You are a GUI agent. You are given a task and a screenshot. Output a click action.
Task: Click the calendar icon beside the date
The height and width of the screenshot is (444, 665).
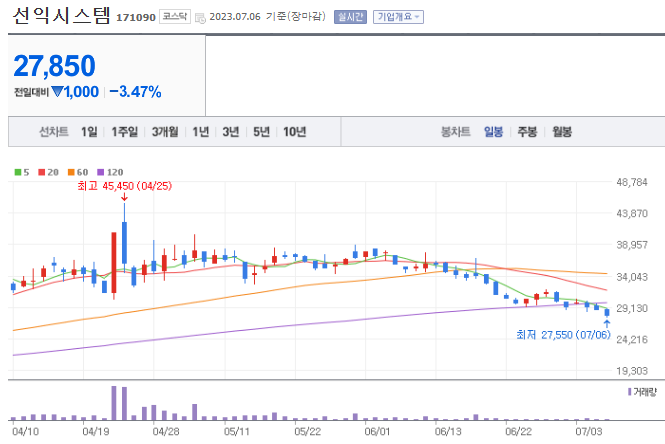pos(200,18)
